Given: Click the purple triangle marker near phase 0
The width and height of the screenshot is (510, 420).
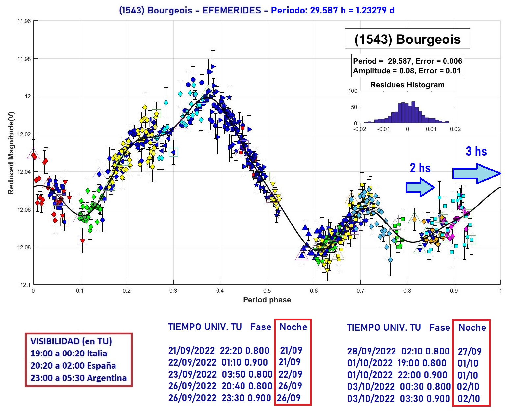Looking at the screenshot, I should click(x=33, y=154).
